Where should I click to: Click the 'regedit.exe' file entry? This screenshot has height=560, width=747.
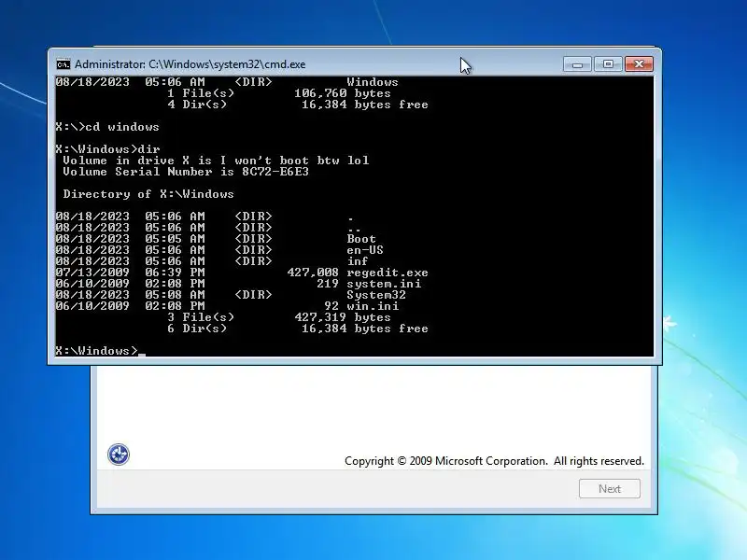(x=388, y=273)
